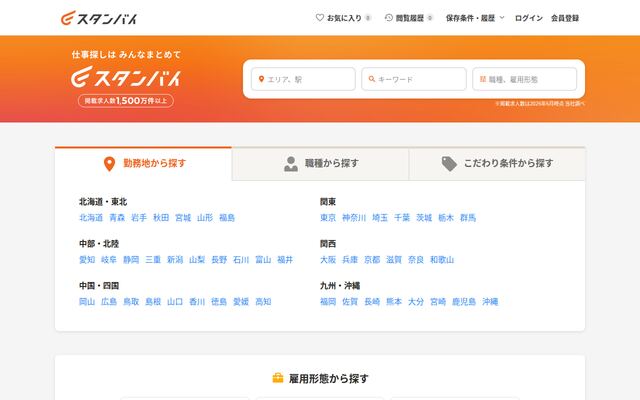Switch to the 職種から探す tab
Image resolution: width=640 pixels, height=400 pixels.
point(320,164)
